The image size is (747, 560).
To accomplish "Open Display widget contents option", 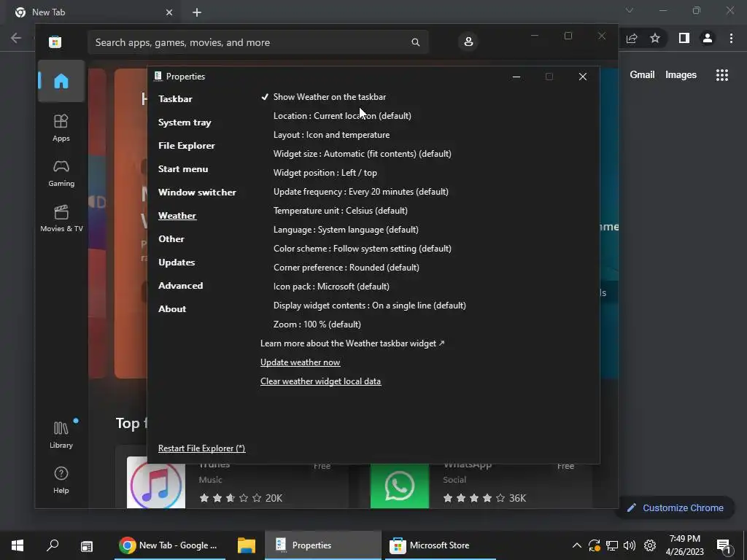I will [x=370, y=306].
